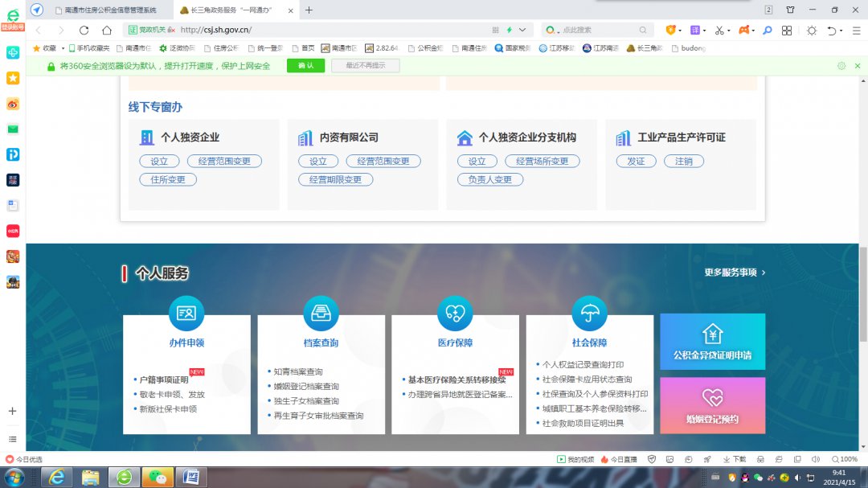Click the home icon in browser toolbar
This screenshot has height=488, width=868.
pyautogui.click(x=107, y=30)
